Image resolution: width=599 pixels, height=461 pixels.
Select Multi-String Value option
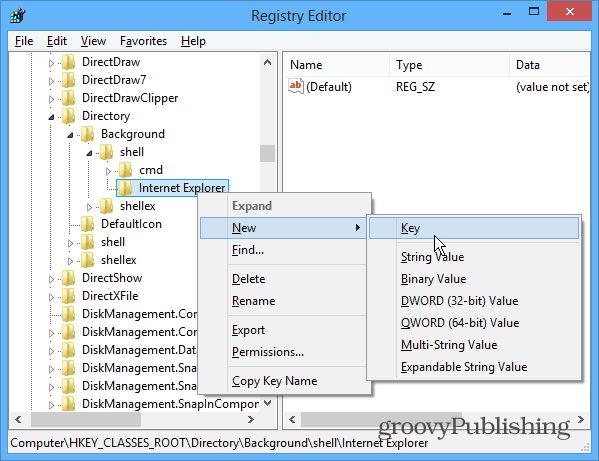tap(474, 345)
